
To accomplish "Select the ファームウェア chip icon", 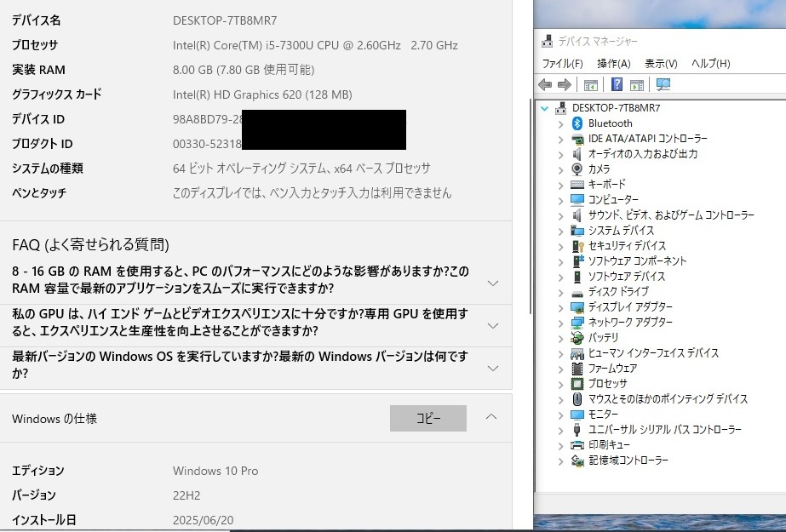I will coord(577,369).
